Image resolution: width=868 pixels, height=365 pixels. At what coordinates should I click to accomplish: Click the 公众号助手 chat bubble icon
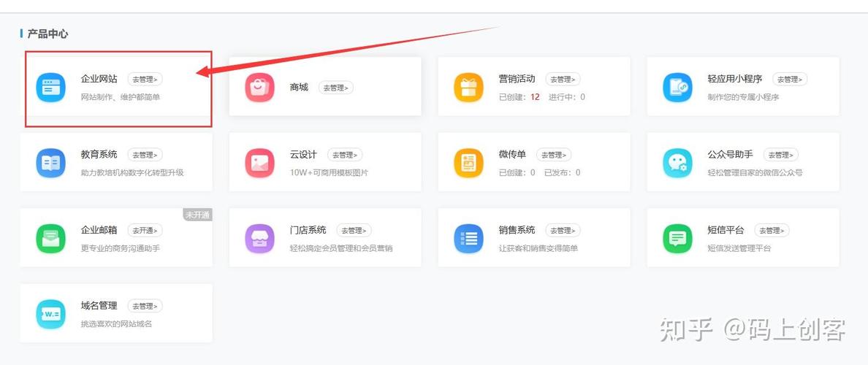[x=677, y=163]
